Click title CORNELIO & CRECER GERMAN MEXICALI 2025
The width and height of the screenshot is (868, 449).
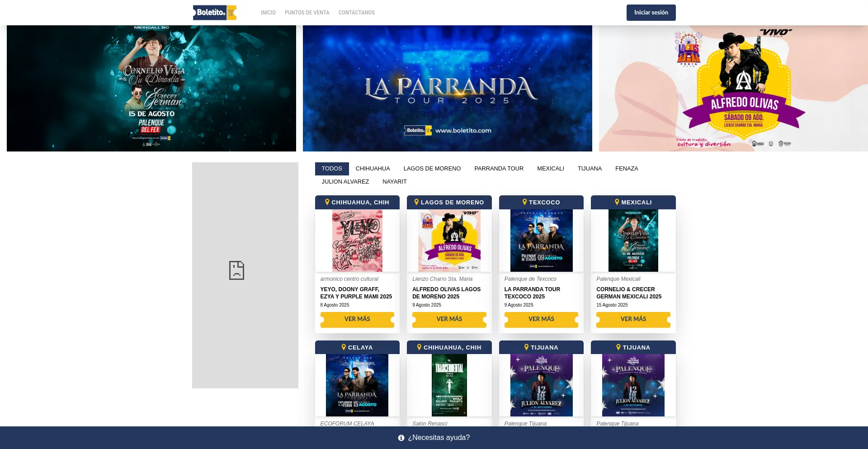point(629,293)
